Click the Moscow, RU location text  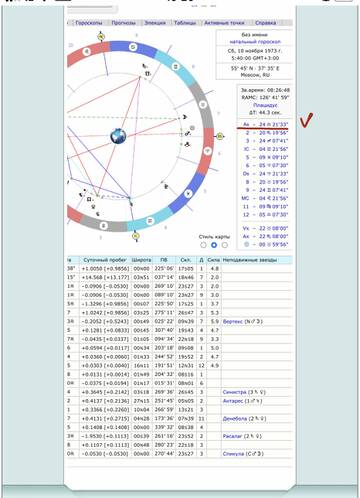[x=255, y=75]
